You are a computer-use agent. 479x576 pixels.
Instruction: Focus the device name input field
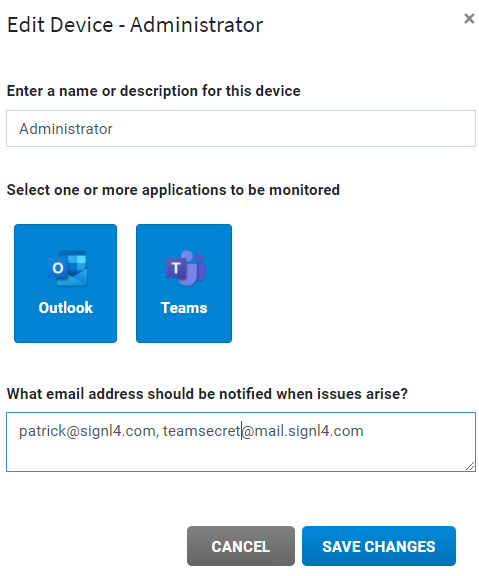(241, 129)
